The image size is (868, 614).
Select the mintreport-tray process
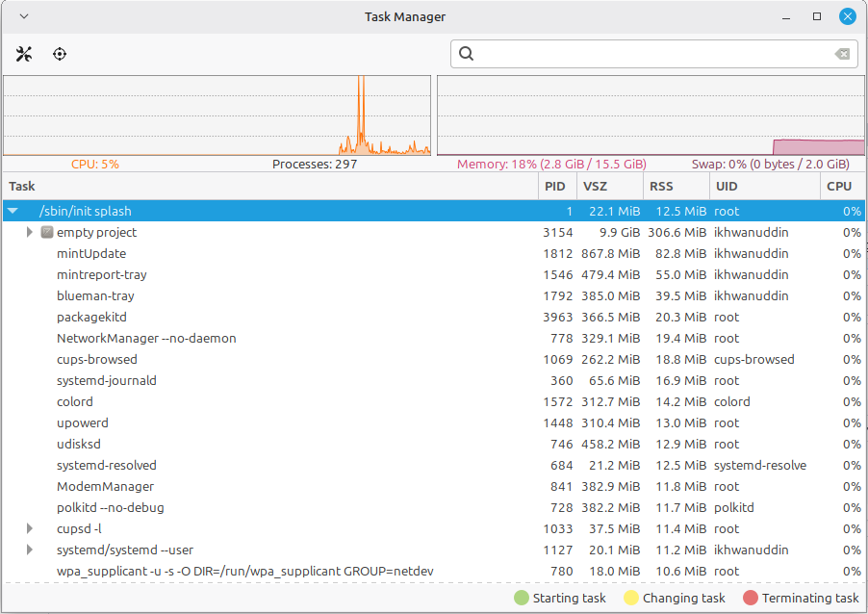point(434,274)
